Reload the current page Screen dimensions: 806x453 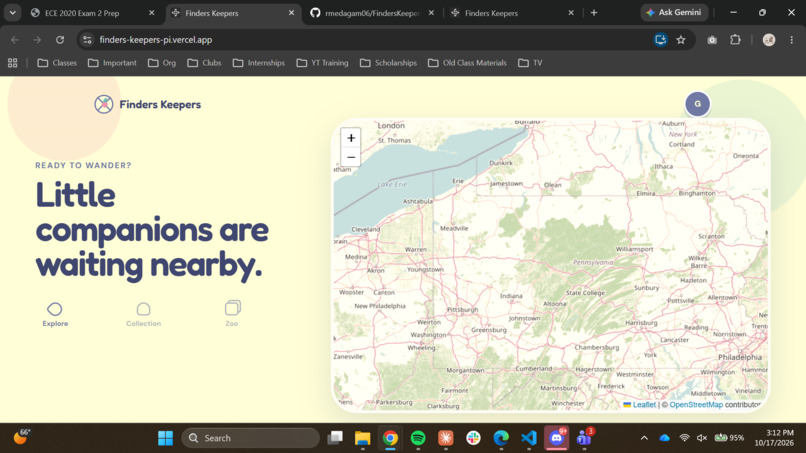(60, 40)
